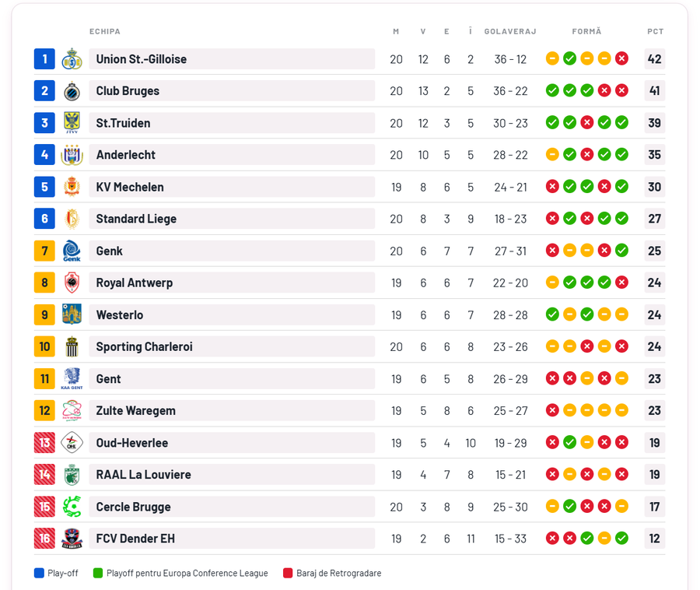Click Gent's 23 points value
700x590 pixels.
pos(655,379)
